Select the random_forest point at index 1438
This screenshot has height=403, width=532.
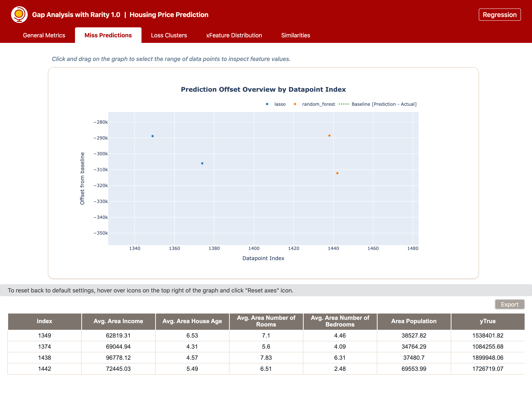click(x=329, y=136)
